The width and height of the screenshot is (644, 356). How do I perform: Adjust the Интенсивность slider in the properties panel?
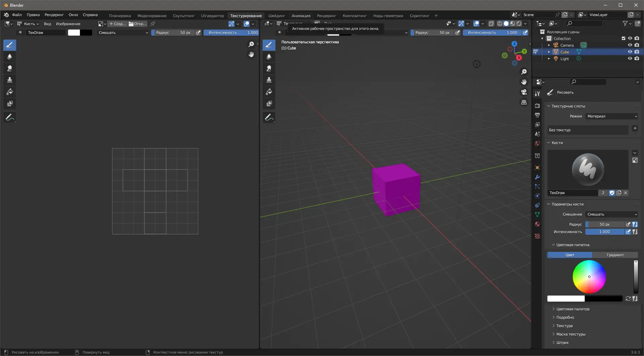pos(605,232)
